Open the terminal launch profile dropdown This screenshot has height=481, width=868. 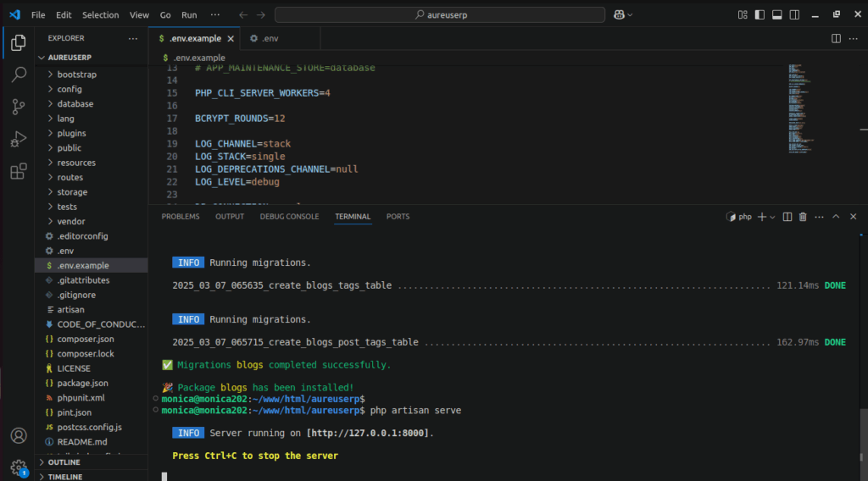[772, 217]
